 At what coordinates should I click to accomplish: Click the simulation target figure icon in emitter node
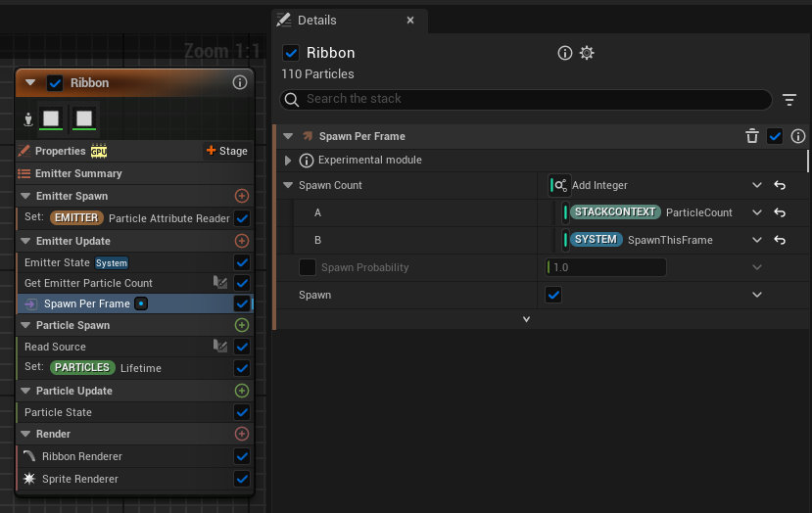coord(28,119)
